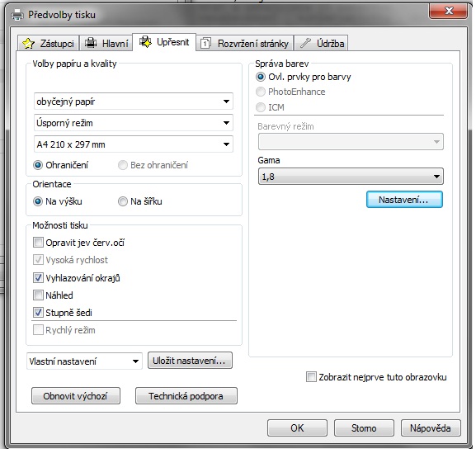Click the Uložit nastavení... button
Viewport: 476px width, 458px height.
pos(190,361)
